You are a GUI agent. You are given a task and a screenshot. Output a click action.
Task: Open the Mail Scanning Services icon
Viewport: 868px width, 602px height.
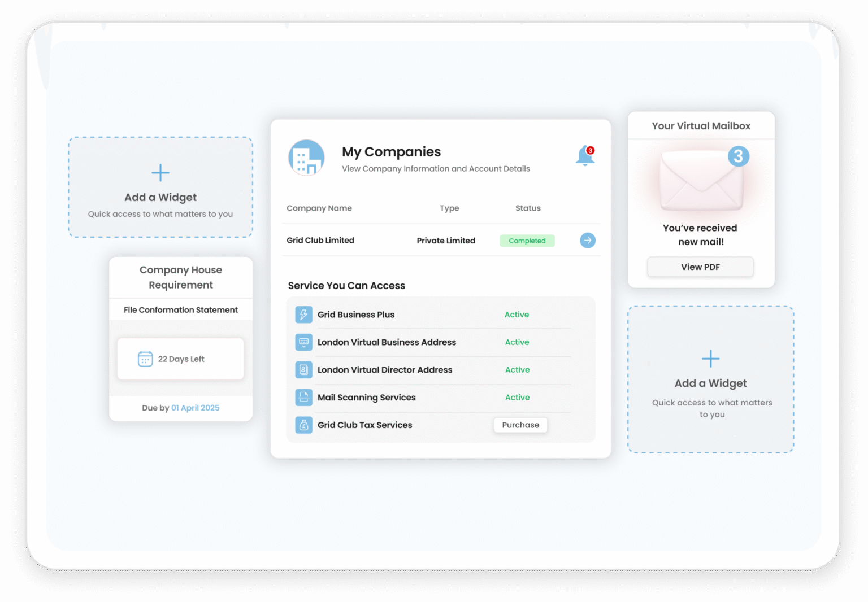[304, 398]
